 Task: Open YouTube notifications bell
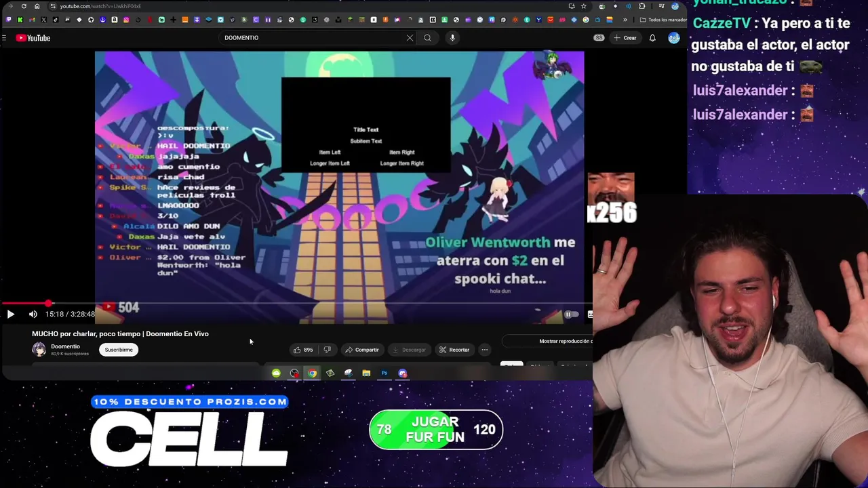tap(652, 38)
